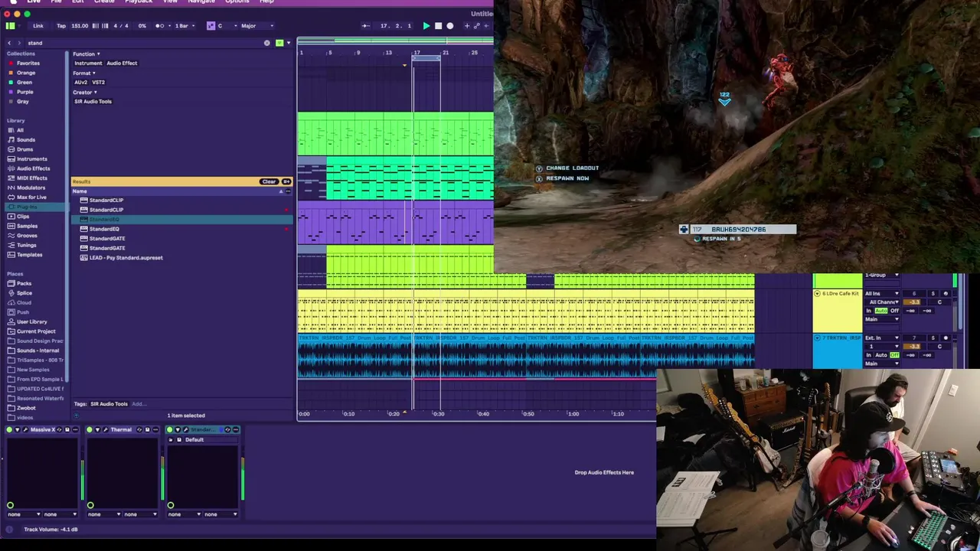Collapse the Thermal device with its triangle
The image size is (980, 551).
(x=97, y=430)
